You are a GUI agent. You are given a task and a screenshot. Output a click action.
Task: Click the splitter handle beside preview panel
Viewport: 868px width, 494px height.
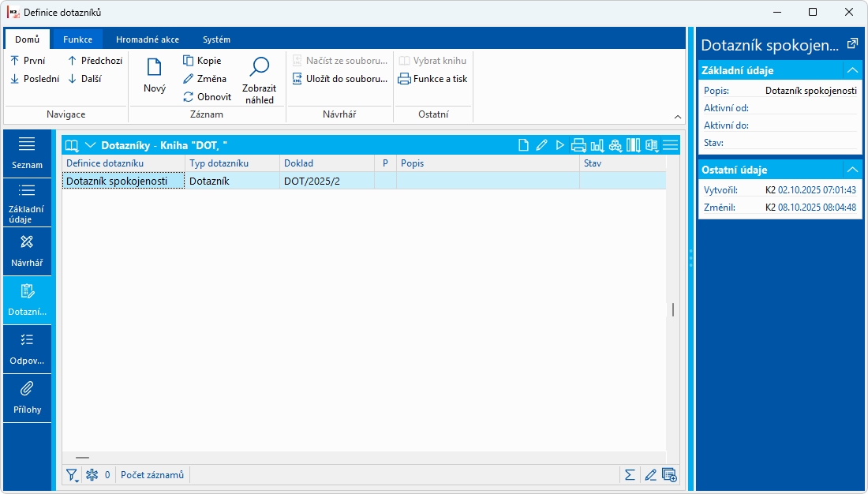point(691,259)
